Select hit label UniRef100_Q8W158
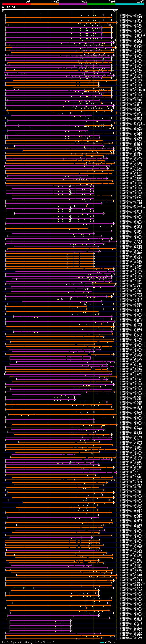The height and width of the screenshot is (644, 146). pos(131,520)
